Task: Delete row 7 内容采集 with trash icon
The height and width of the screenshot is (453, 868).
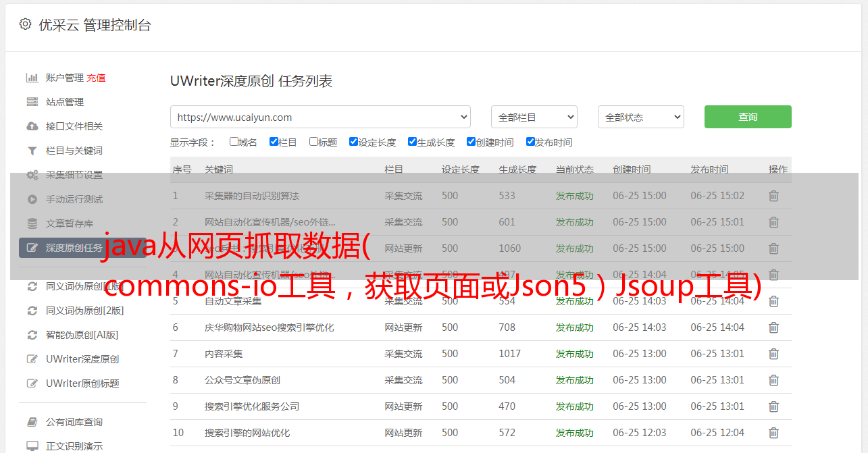Action: click(x=774, y=354)
